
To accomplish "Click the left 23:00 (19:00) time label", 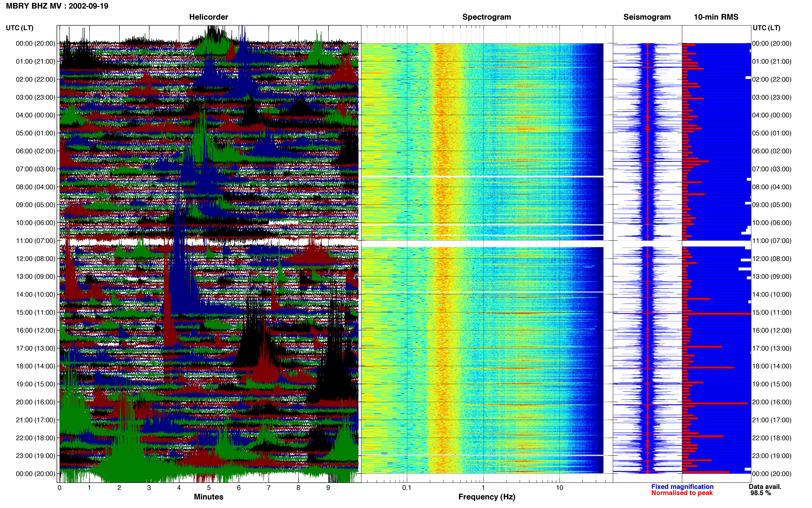I will [36, 456].
